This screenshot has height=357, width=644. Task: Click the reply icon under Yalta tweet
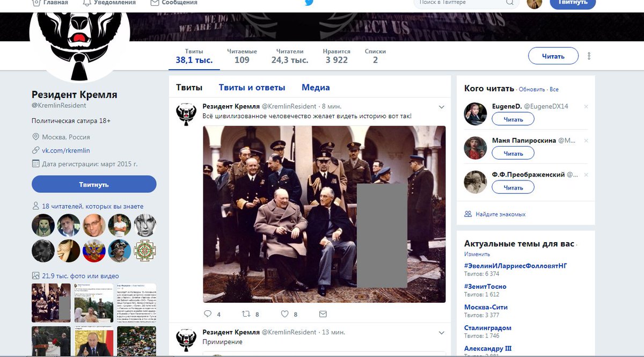pyautogui.click(x=208, y=314)
